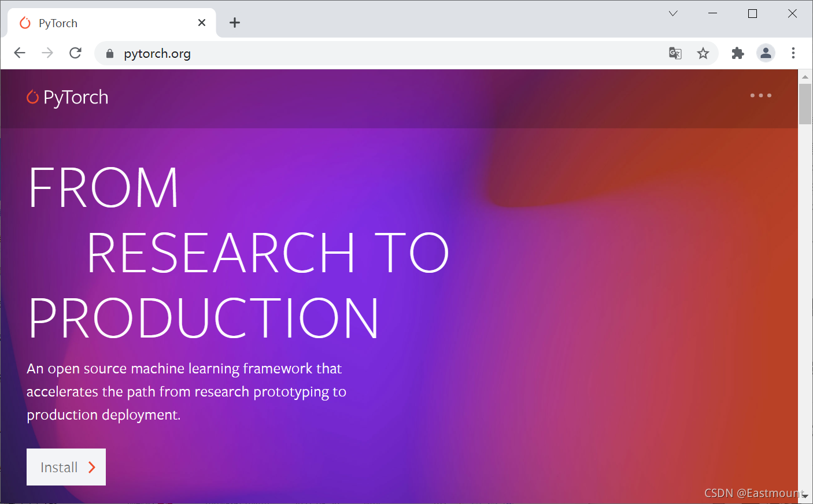The image size is (813, 504).
Task: Reload the pytorch.org page
Action: [x=75, y=53]
